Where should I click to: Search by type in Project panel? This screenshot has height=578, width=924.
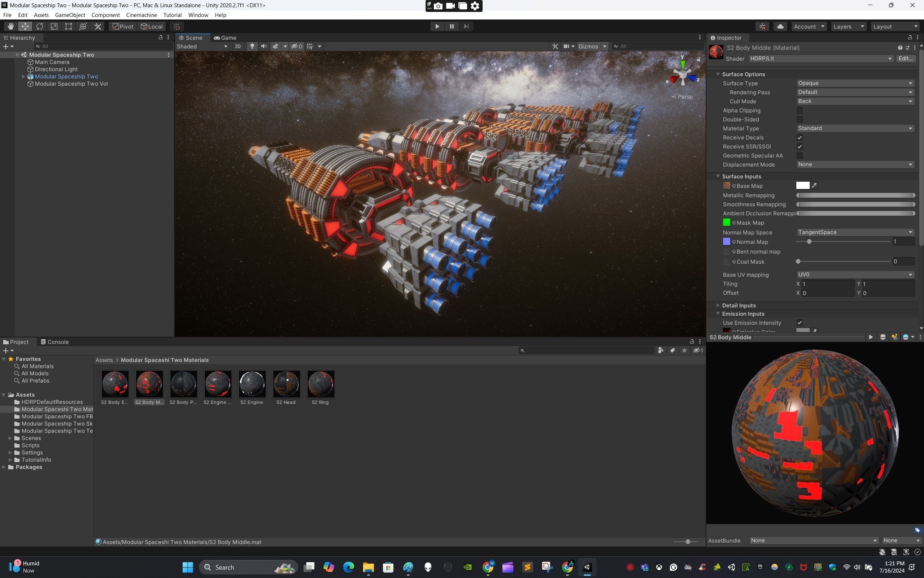coord(661,350)
